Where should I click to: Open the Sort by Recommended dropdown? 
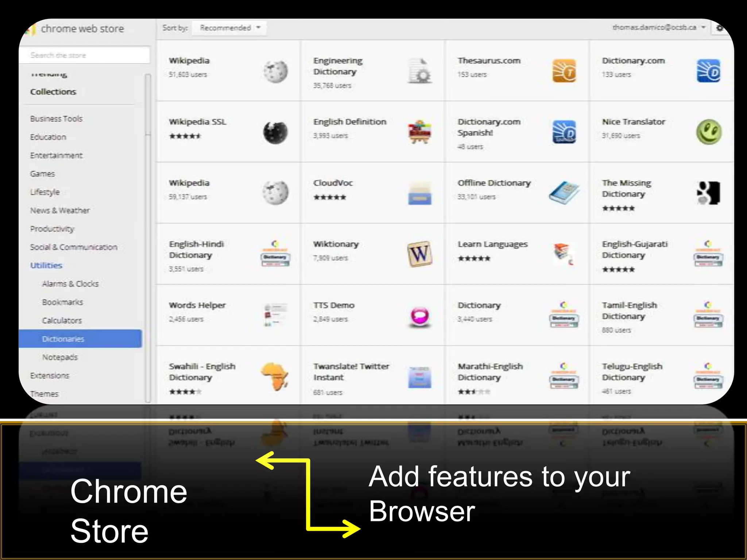(229, 28)
